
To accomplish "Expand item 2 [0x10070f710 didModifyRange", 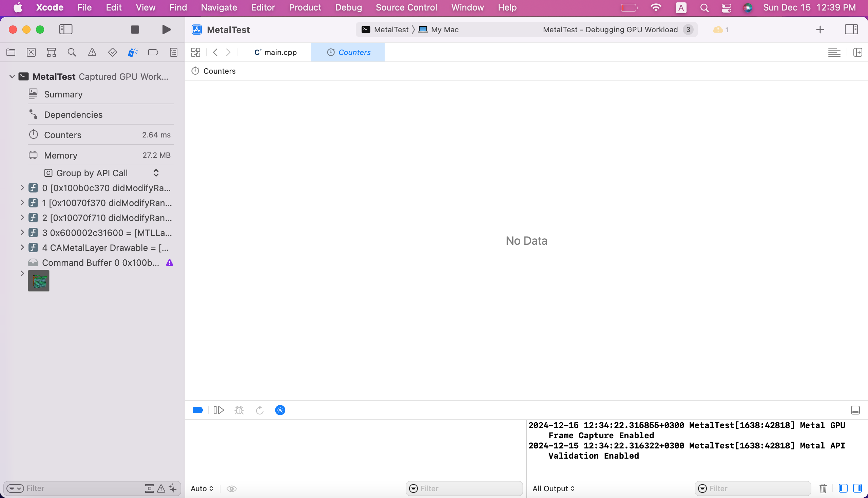I will (22, 218).
